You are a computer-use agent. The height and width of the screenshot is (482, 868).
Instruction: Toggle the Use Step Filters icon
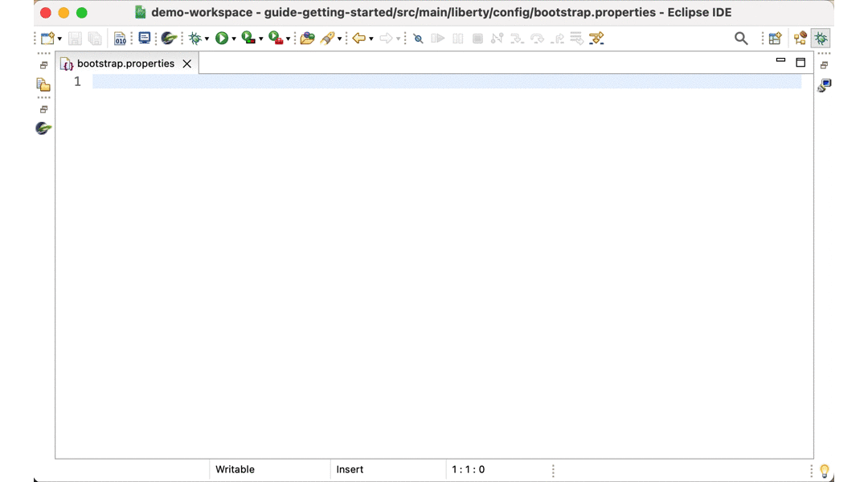596,39
